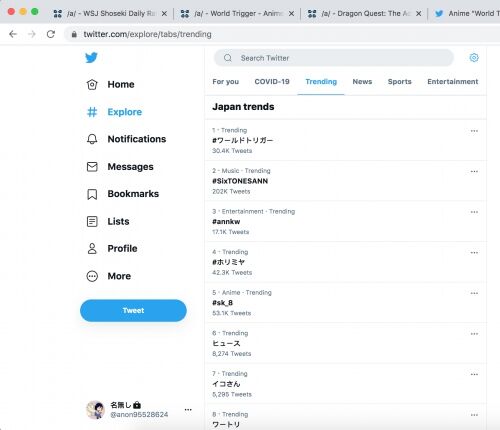
Task: Open account menu dots next to @anon95528624
Action: [x=188, y=410]
